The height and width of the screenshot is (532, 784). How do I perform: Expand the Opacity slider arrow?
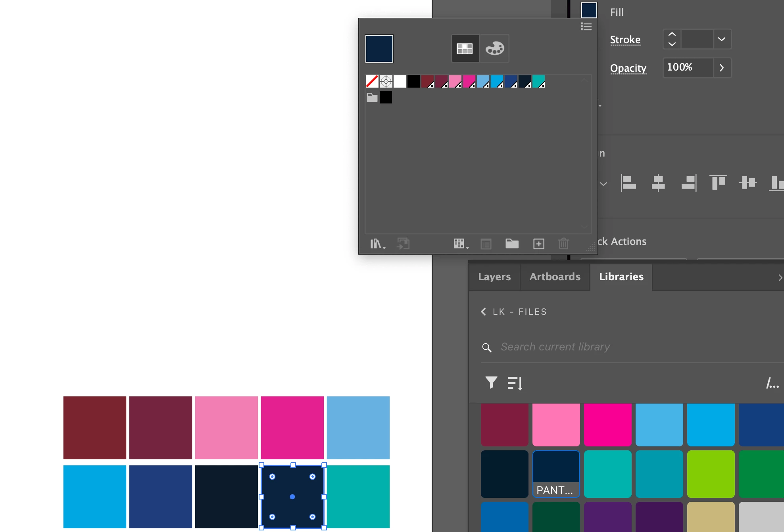click(x=722, y=68)
